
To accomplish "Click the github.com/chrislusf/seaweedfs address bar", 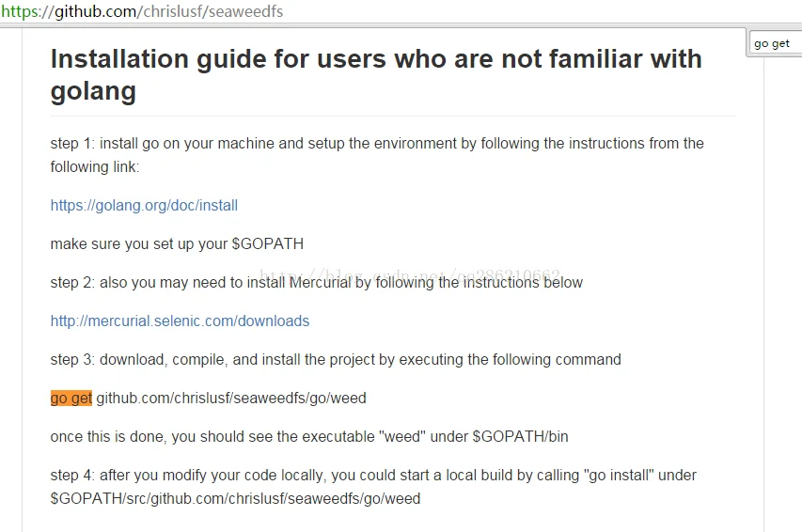I will 142,11.
